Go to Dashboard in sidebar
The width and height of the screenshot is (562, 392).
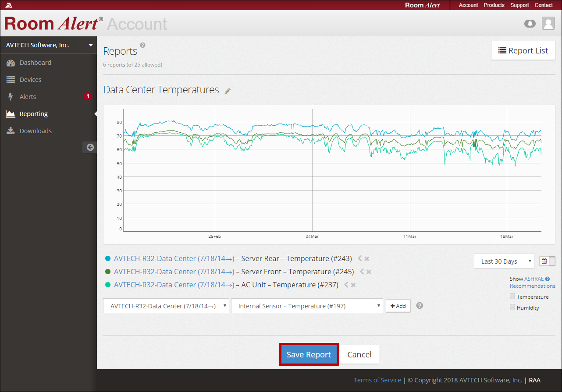click(x=35, y=63)
